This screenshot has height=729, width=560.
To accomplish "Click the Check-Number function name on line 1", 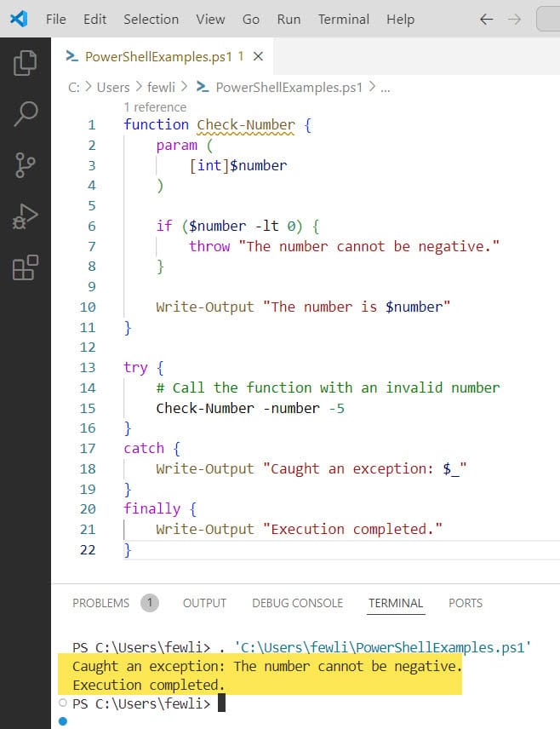I will (246, 125).
